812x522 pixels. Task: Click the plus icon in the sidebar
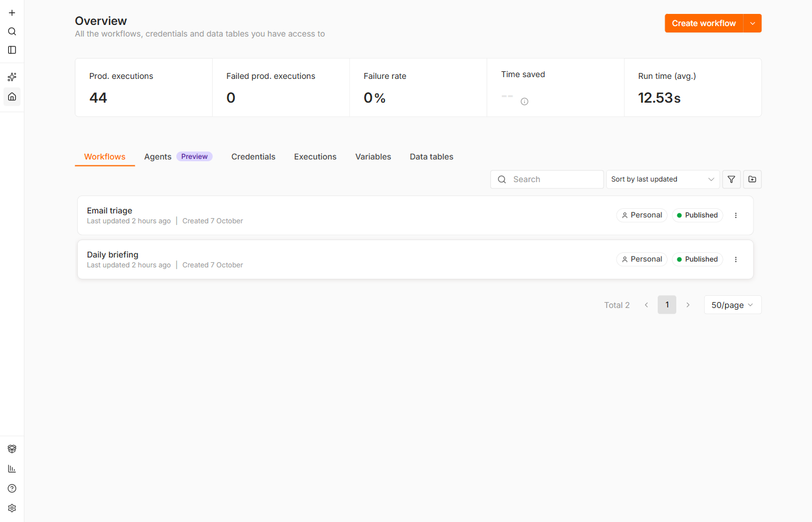[12, 13]
